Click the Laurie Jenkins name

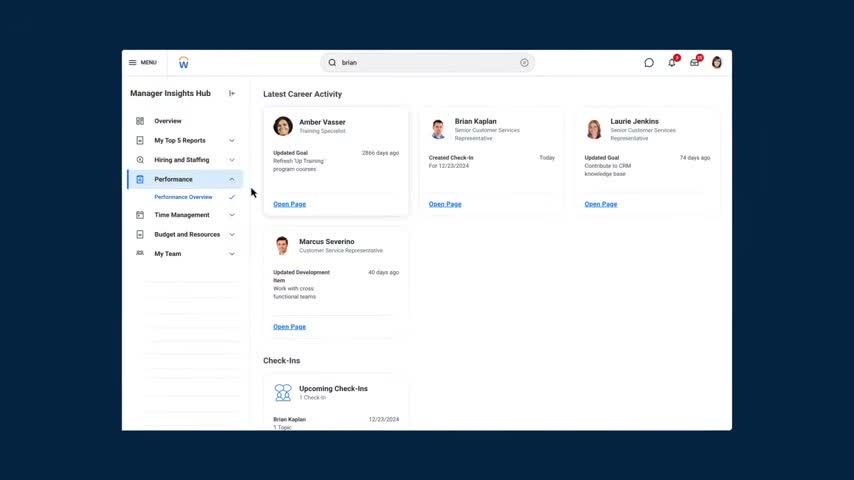pyautogui.click(x=635, y=121)
